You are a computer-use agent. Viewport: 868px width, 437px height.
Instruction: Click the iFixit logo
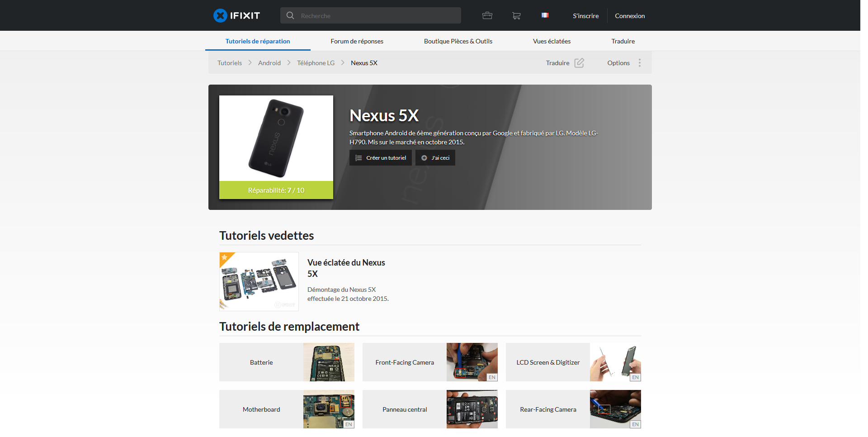point(237,15)
